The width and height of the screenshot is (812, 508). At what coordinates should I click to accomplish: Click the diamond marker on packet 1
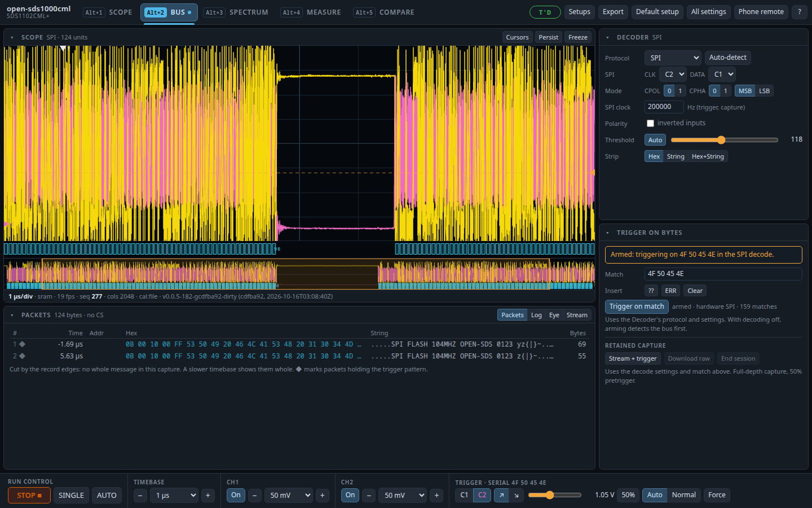22,344
